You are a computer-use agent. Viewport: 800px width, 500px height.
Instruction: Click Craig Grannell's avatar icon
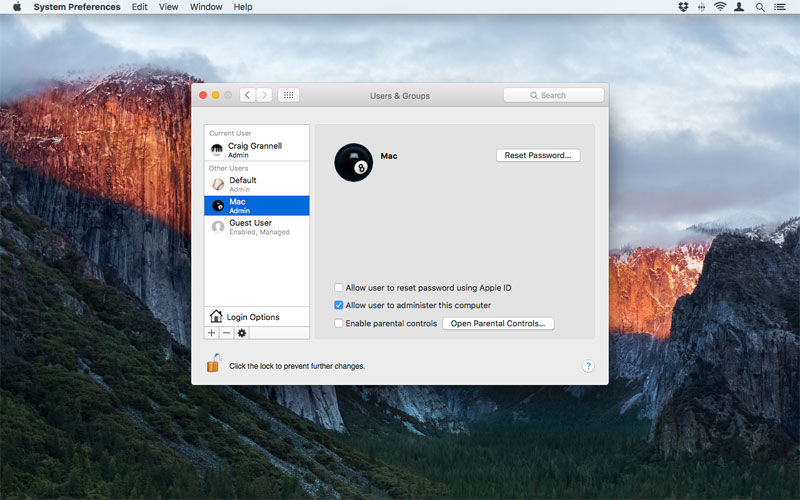coord(217,149)
